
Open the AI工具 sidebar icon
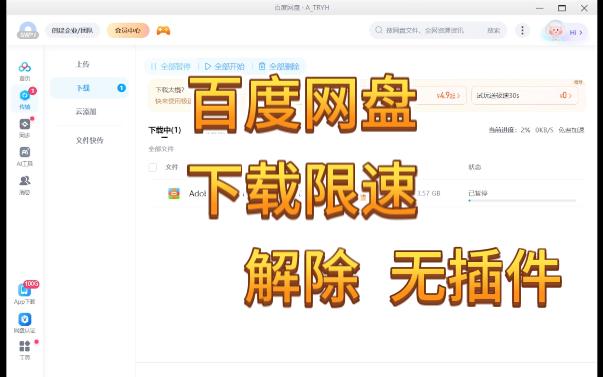pyautogui.click(x=25, y=152)
